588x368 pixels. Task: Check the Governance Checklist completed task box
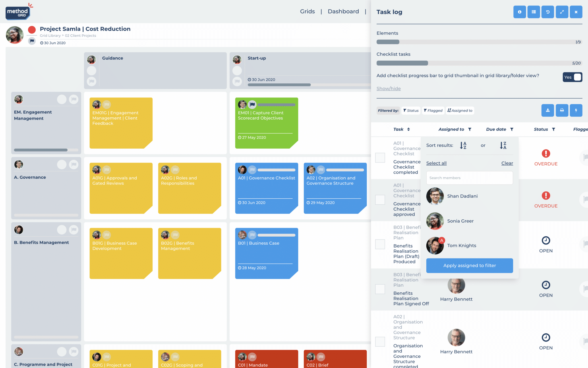tap(380, 158)
